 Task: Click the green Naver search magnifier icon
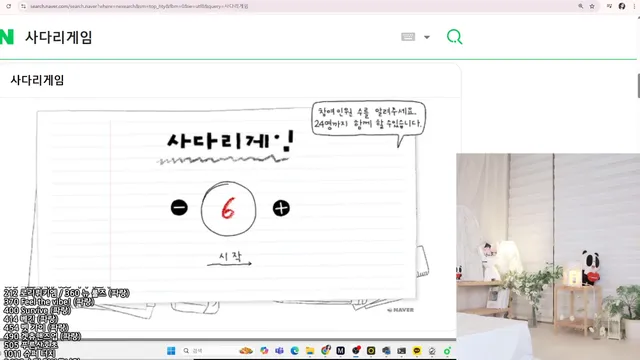click(x=454, y=37)
